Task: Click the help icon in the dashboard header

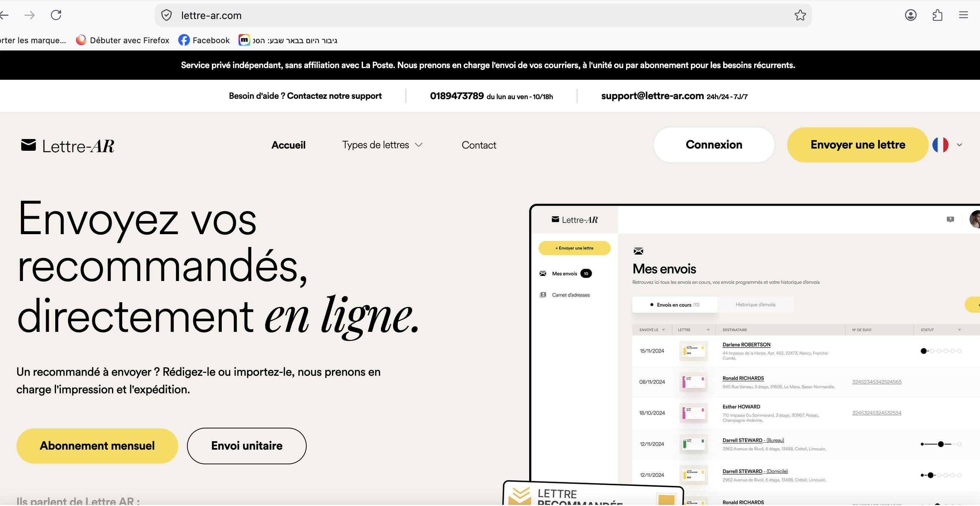Action: pos(950,220)
